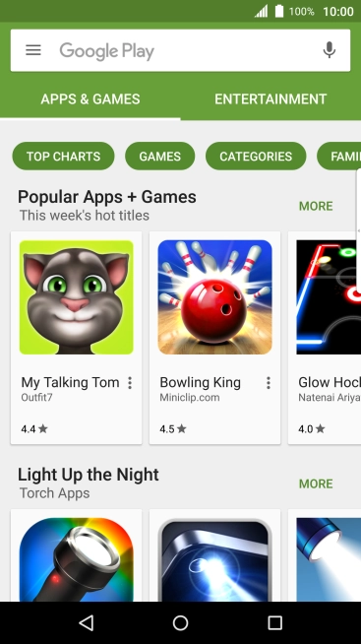The image size is (361, 644).
Task: Select the Apps & Games tab
Action: [90, 99]
